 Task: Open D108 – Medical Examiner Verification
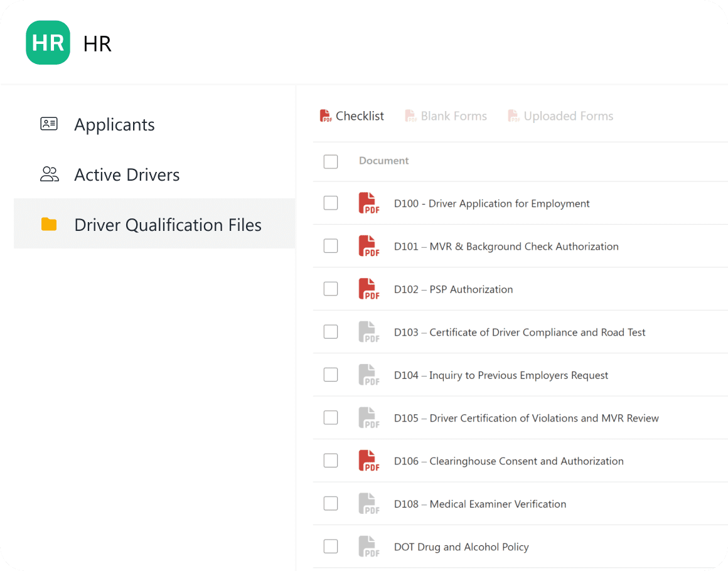coord(480,504)
